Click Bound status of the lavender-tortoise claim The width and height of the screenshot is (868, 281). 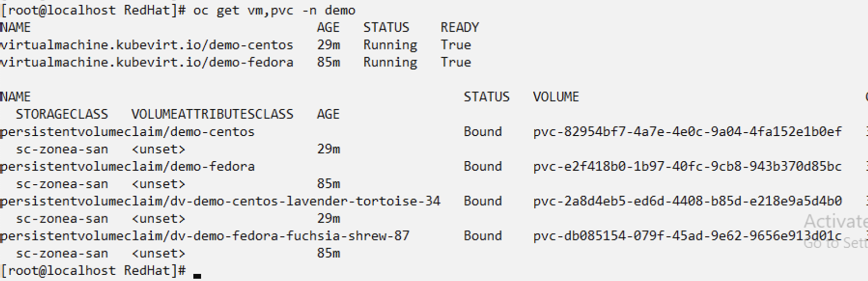tap(482, 201)
